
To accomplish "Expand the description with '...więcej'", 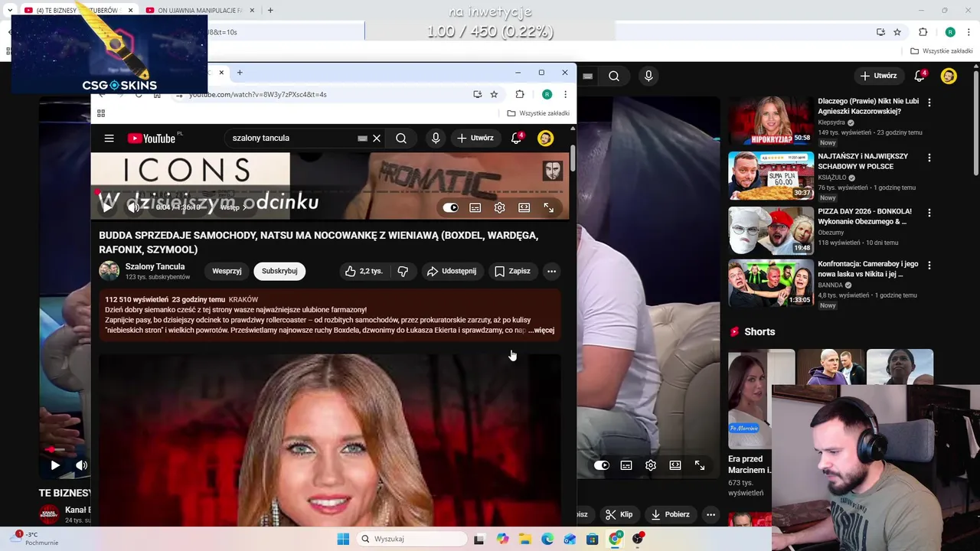I will click(541, 331).
